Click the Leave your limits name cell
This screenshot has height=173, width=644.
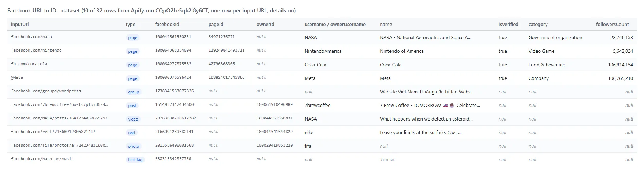tap(420, 133)
